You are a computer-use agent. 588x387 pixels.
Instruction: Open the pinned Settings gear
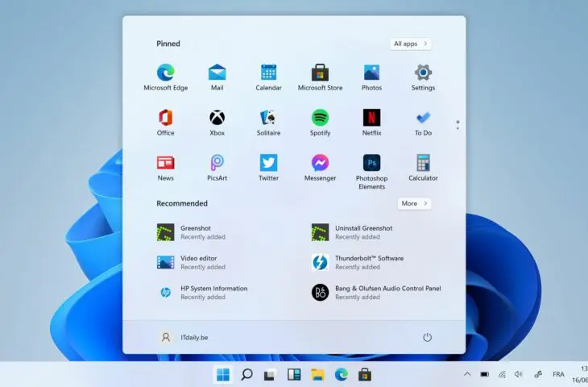pyautogui.click(x=423, y=77)
